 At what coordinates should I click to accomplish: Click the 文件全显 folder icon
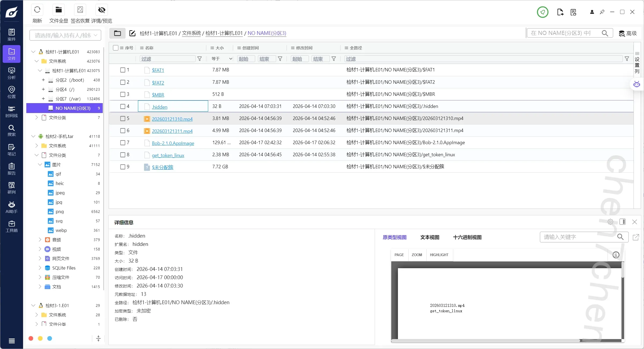click(x=58, y=10)
